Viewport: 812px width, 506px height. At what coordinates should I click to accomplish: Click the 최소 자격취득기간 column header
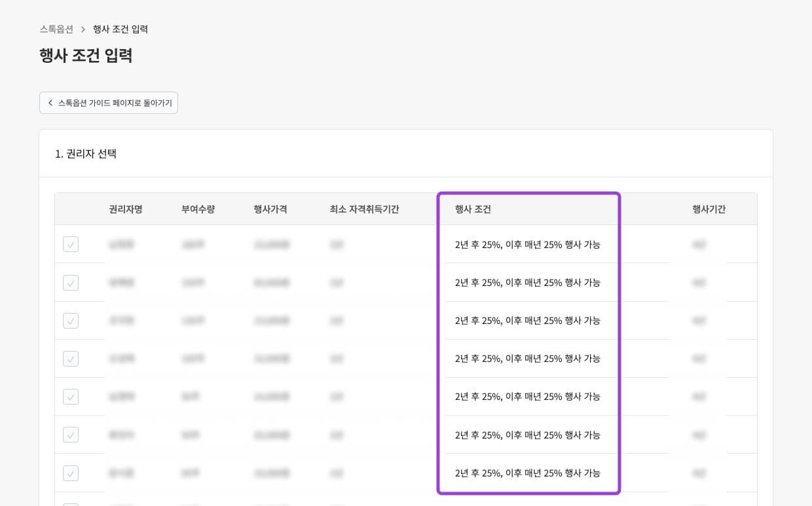(364, 209)
